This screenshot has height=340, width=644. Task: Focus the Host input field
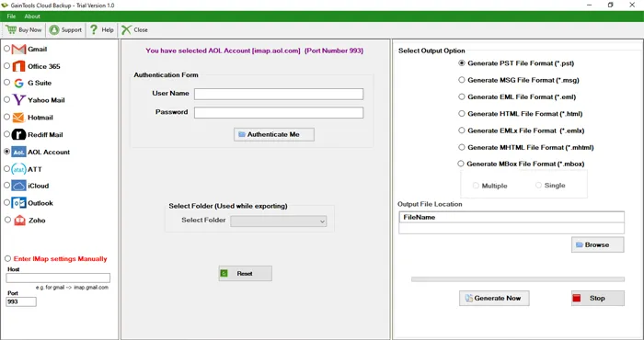tap(58, 278)
